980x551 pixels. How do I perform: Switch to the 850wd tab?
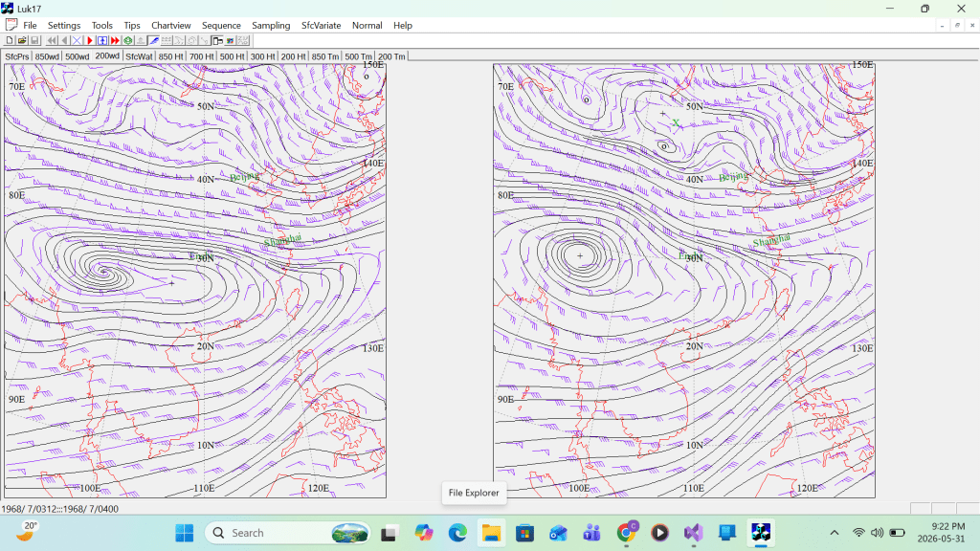click(47, 56)
